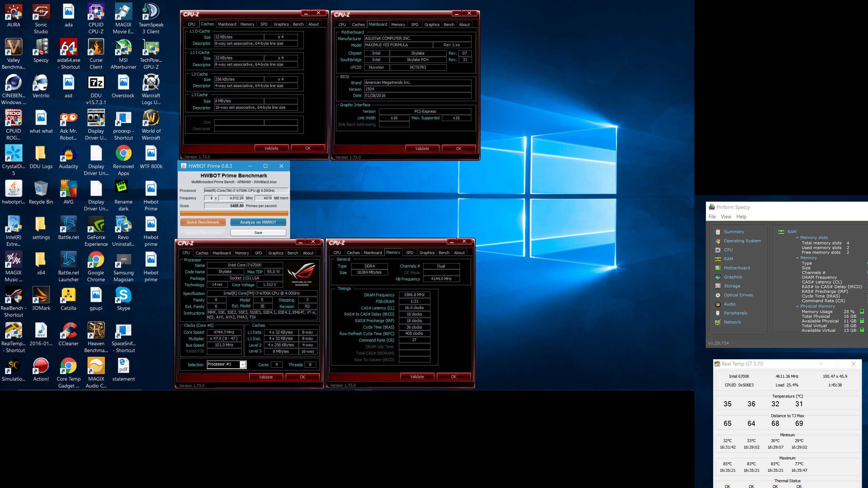The height and width of the screenshot is (488, 868).
Task: Open About tab in CPU tab CPU-Z window
Action: pos(308,253)
